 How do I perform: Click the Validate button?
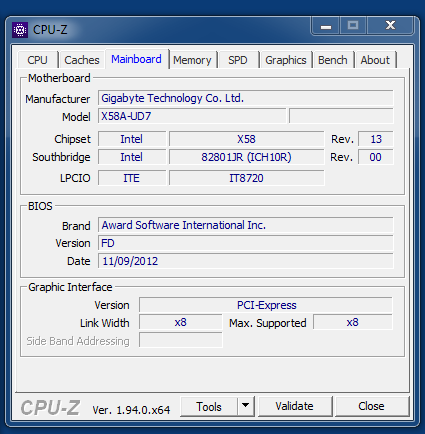click(x=295, y=406)
